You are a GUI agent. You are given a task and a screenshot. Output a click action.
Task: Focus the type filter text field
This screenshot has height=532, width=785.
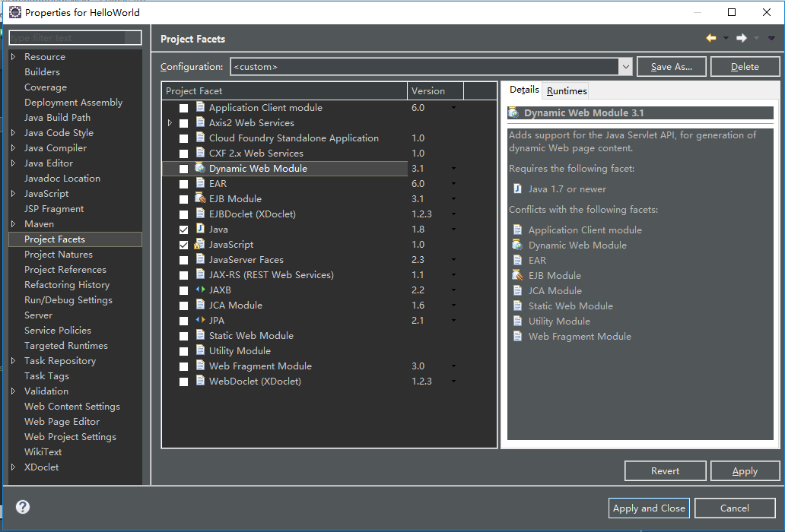[75, 37]
